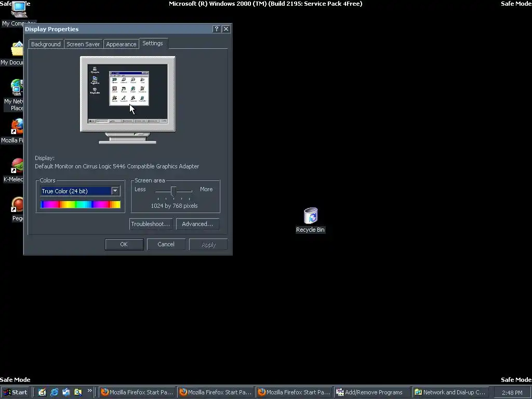
Task: Click the monitor preview image
Action: pos(128,100)
